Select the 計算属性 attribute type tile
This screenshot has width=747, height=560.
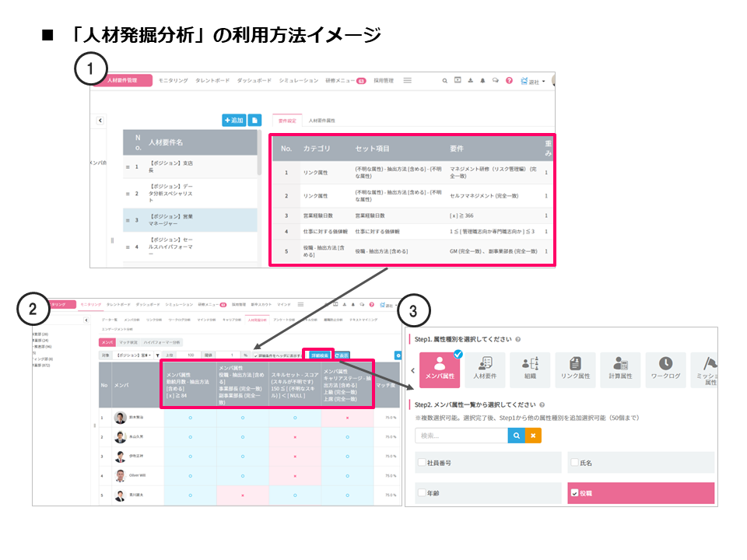click(620, 369)
